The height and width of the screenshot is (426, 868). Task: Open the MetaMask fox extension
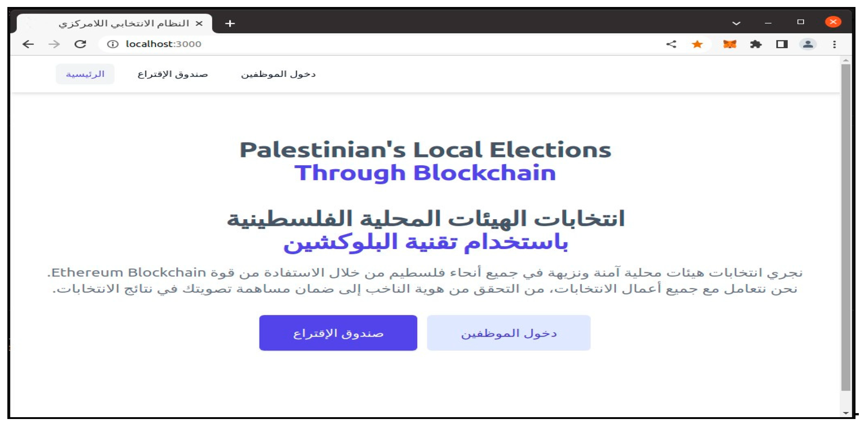(729, 45)
